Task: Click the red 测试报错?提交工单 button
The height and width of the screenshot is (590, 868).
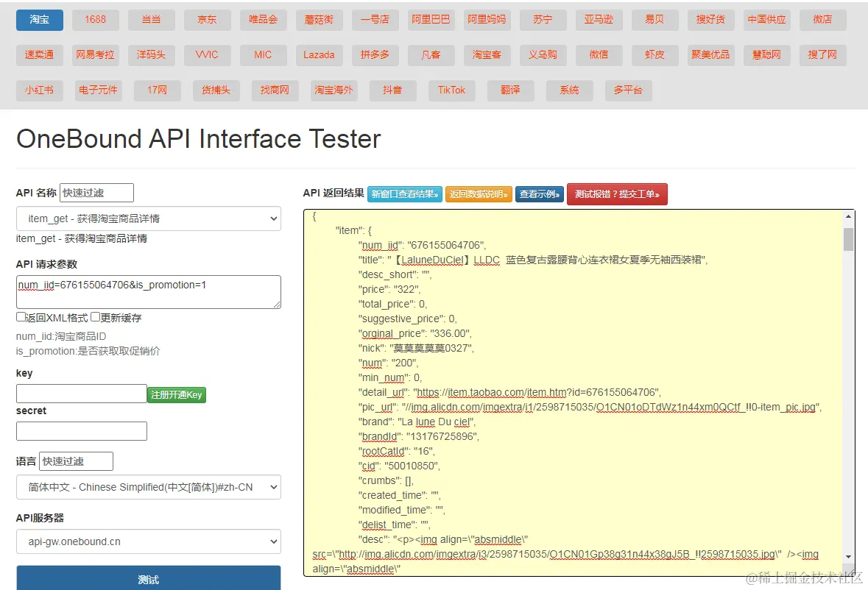Action: [x=617, y=194]
